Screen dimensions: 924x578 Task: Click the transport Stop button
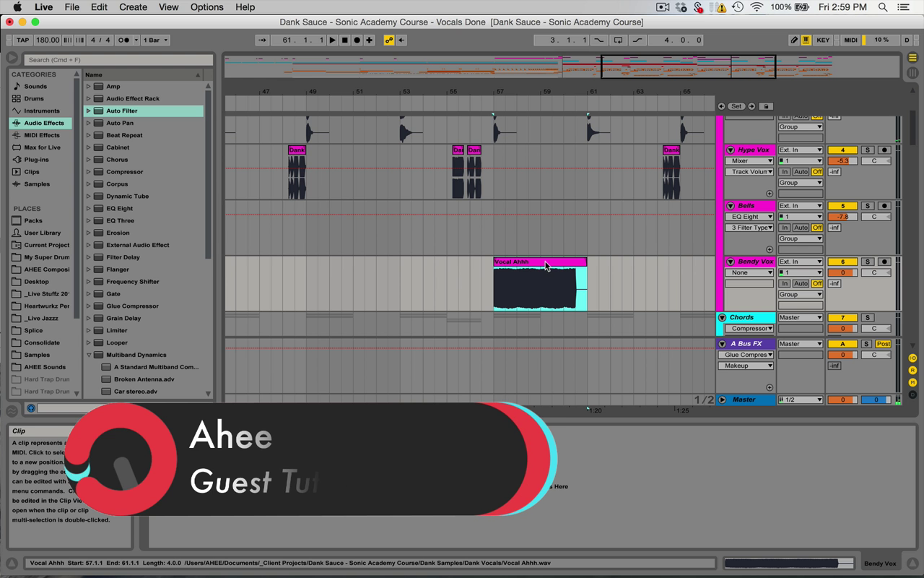point(345,40)
